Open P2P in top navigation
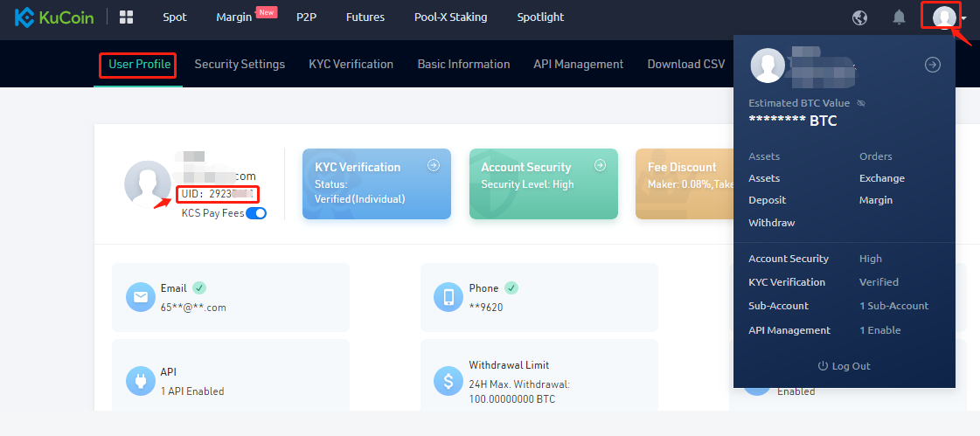Screen dimensions: 980x436 point(306,17)
